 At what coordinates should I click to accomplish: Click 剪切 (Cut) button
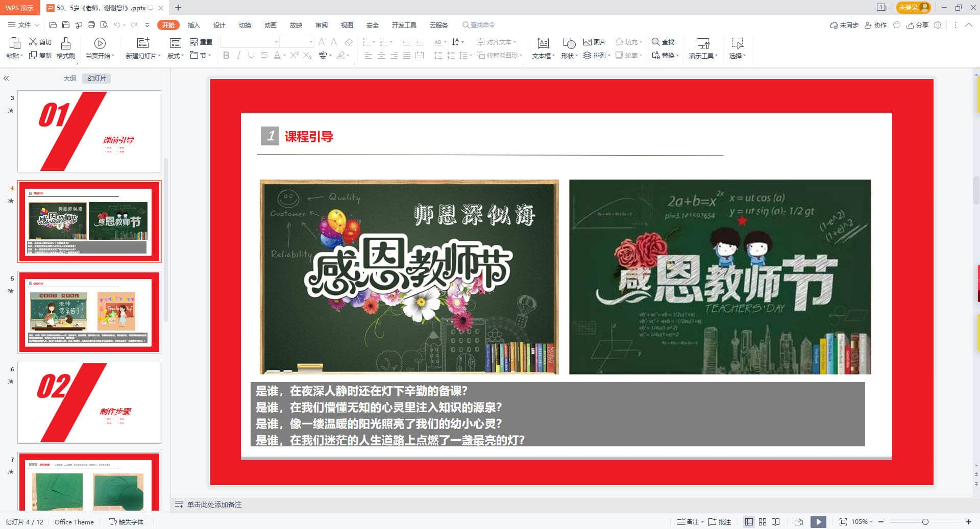(x=40, y=42)
